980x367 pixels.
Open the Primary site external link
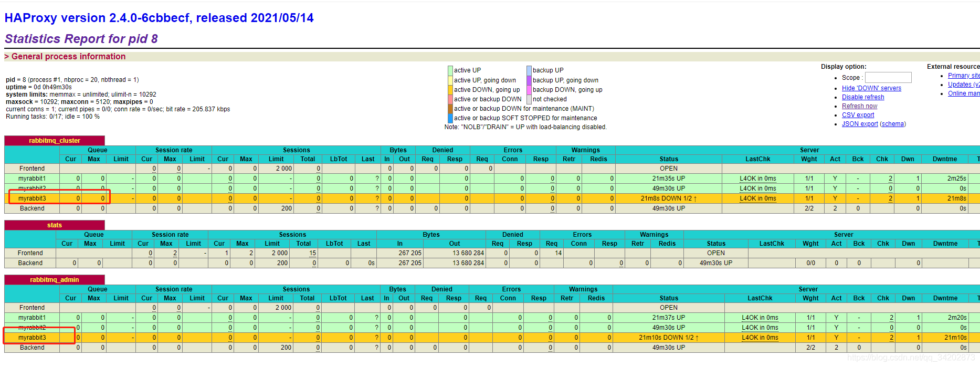964,76
